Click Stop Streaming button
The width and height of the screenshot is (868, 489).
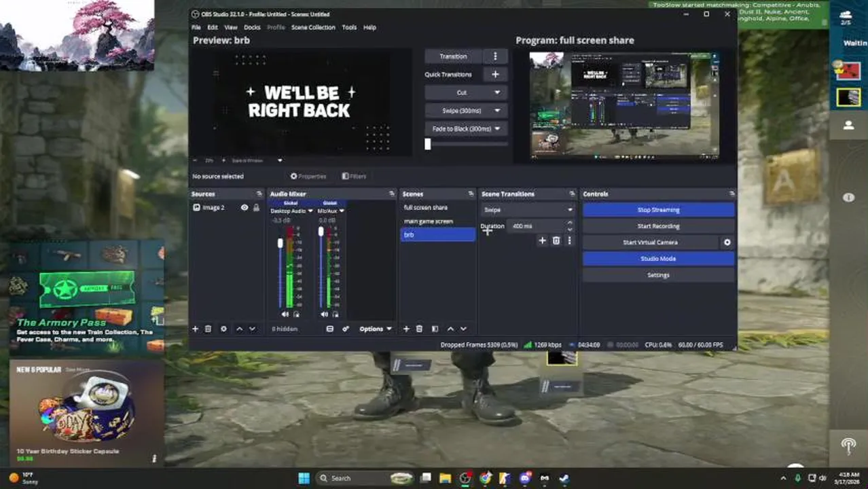658,210
